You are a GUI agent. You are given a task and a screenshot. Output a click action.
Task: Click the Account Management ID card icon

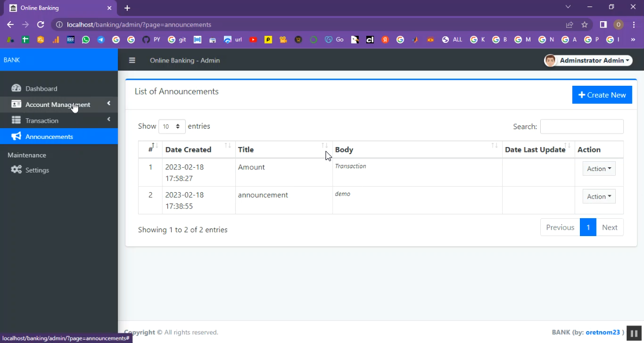(16, 104)
